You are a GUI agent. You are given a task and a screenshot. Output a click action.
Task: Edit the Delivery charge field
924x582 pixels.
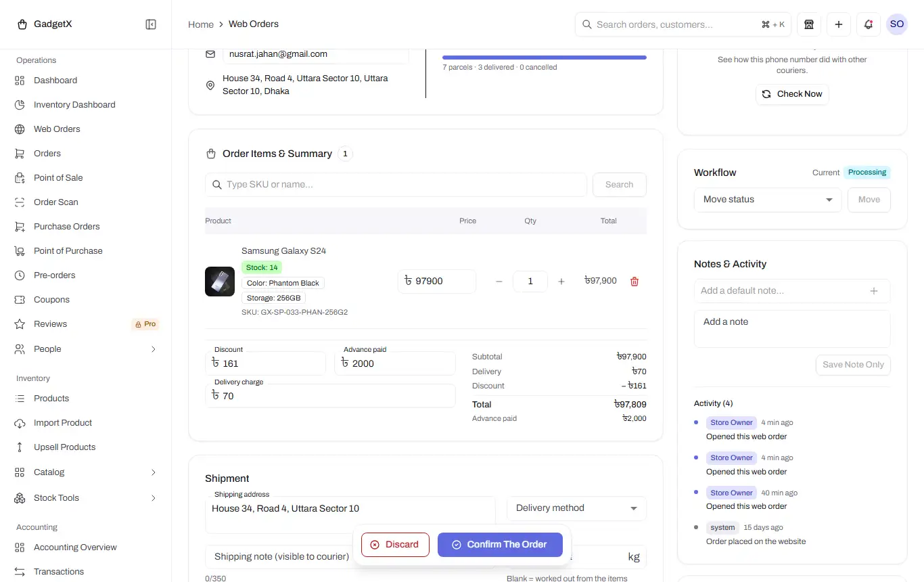tap(330, 396)
